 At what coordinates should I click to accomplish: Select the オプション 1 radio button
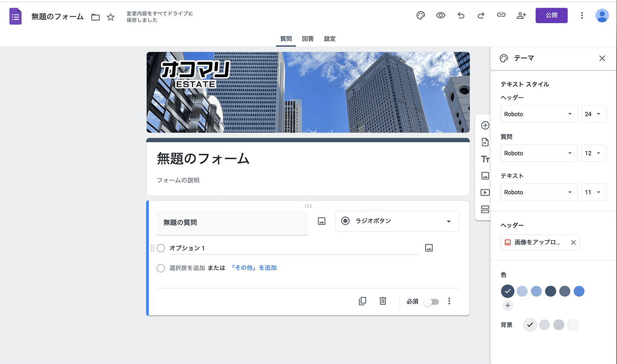(161, 248)
